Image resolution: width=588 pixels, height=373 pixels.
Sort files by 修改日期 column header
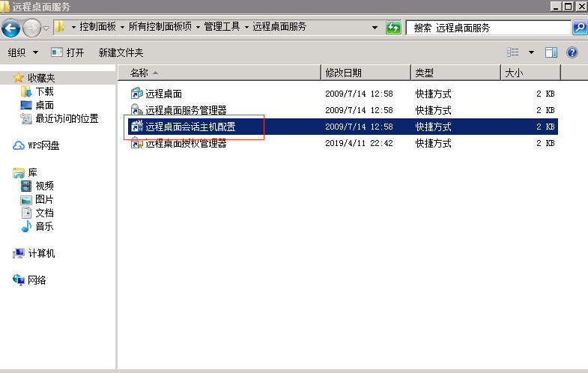[344, 73]
